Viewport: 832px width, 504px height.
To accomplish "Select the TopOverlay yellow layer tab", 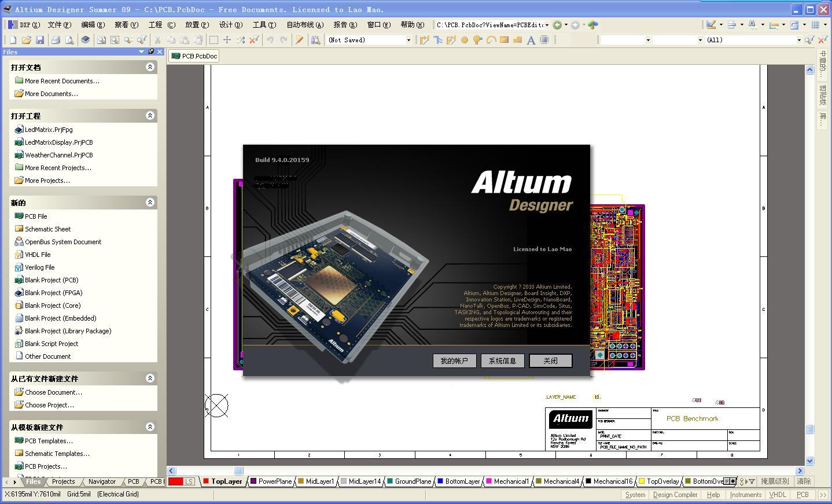I will (x=659, y=481).
